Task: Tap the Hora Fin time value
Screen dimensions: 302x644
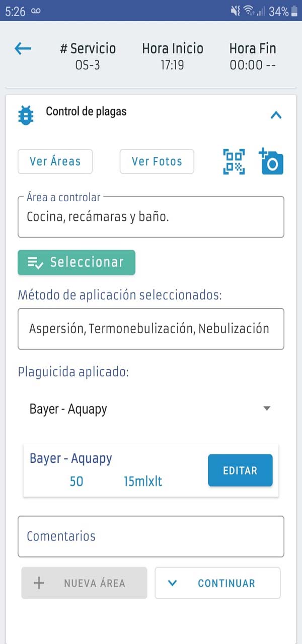Action: [253, 65]
